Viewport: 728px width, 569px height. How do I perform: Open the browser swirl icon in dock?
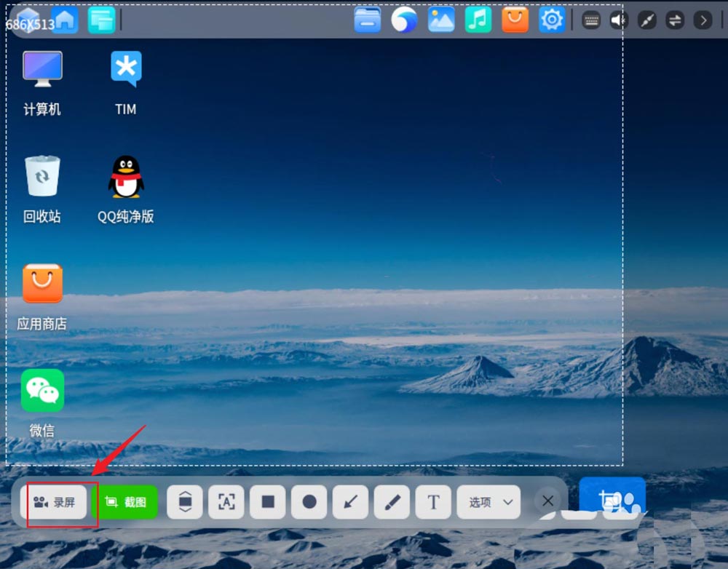coord(404,20)
